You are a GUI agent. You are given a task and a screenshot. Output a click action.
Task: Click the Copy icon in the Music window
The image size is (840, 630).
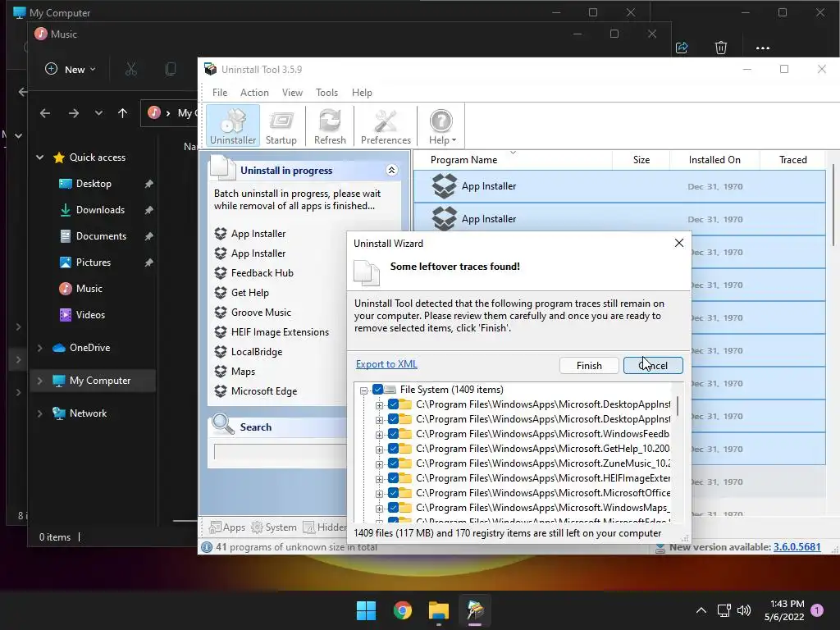coord(171,69)
